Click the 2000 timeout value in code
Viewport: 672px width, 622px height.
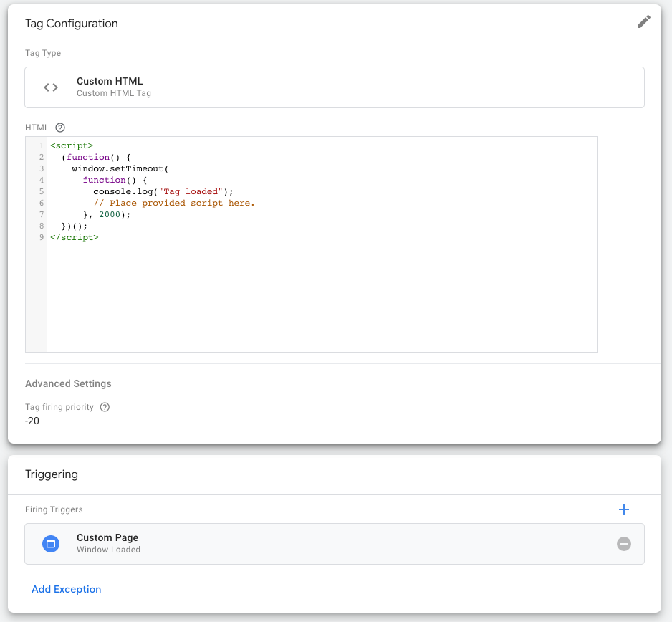[x=110, y=214]
